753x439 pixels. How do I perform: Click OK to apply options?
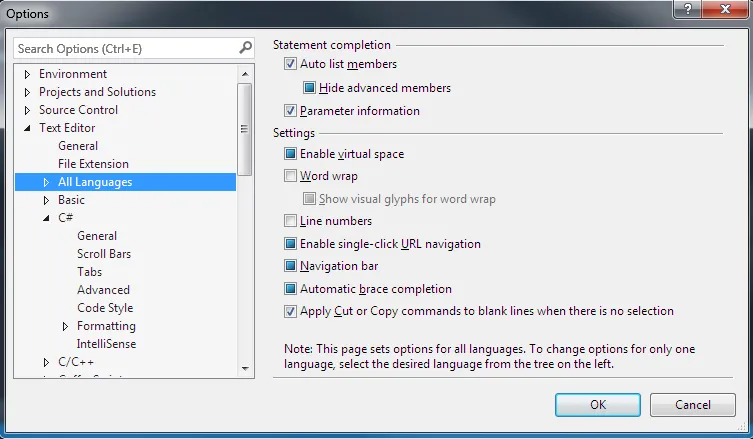597,405
